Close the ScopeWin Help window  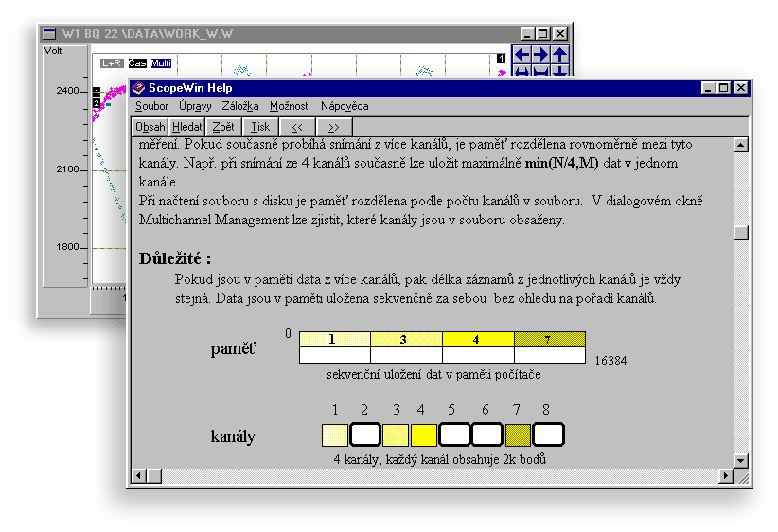point(741,88)
